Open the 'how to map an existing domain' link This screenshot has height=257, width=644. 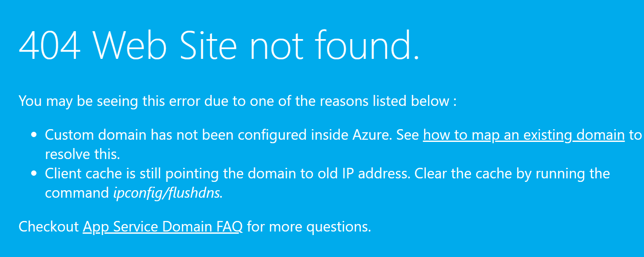click(x=524, y=135)
